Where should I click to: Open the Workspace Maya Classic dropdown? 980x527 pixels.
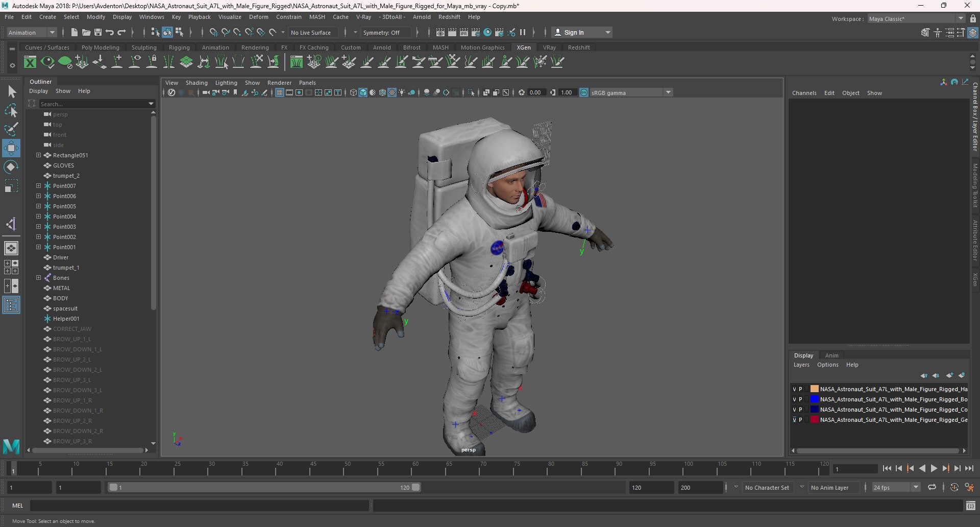(x=916, y=18)
